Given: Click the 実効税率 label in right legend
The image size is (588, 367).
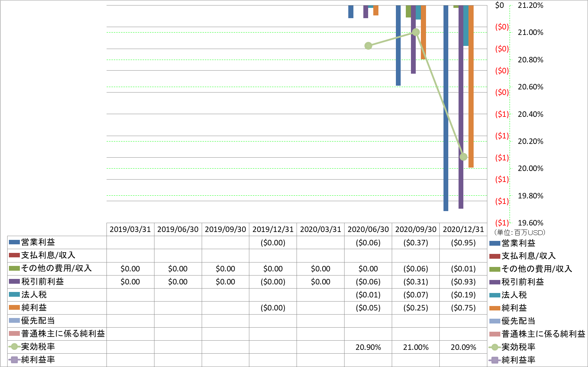Looking at the screenshot, I should pyautogui.click(x=518, y=347).
